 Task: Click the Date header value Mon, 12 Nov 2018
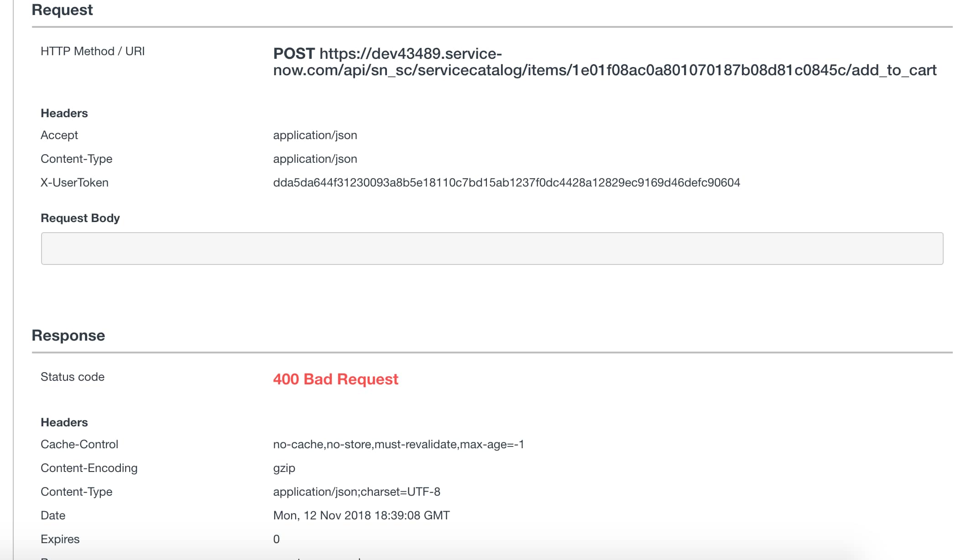tap(361, 515)
